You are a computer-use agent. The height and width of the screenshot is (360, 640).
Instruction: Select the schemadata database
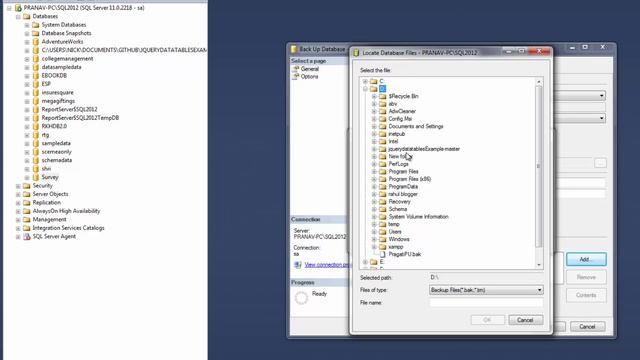57,160
